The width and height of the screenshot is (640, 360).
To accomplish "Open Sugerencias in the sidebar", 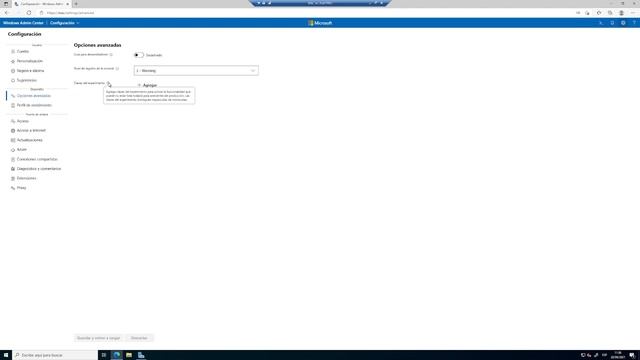I will pyautogui.click(x=27, y=80).
